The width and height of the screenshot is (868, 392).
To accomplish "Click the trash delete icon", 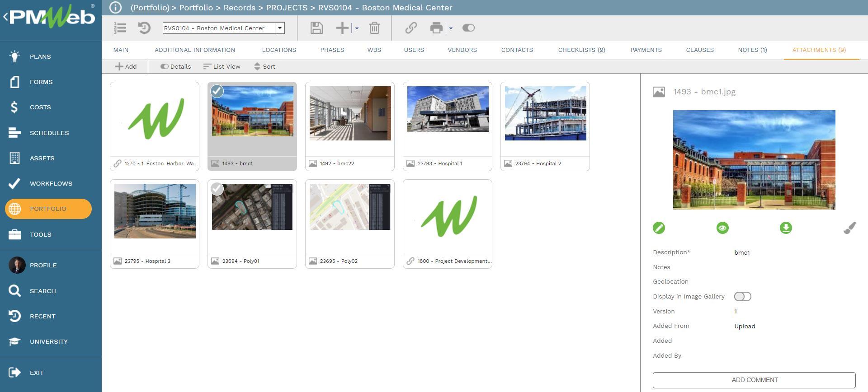I will click(x=374, y=28).
